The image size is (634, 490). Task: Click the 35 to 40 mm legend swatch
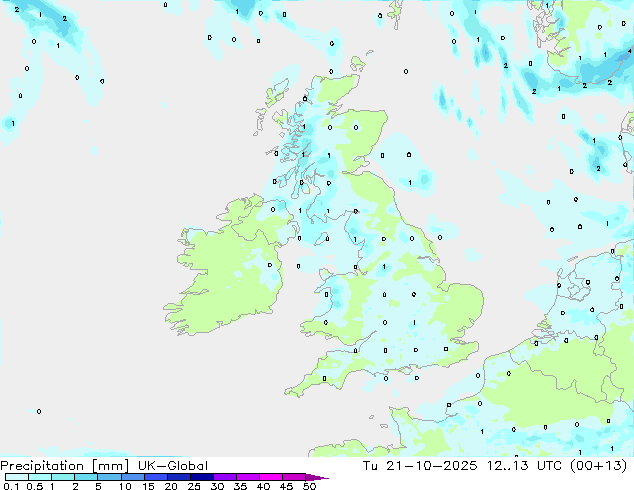247,477
